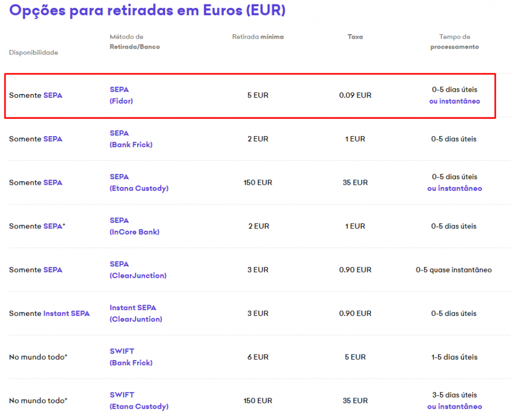Open the Instant SEPA (ClearJuntion) method link
516x420 pixels.
pos(136,313)
